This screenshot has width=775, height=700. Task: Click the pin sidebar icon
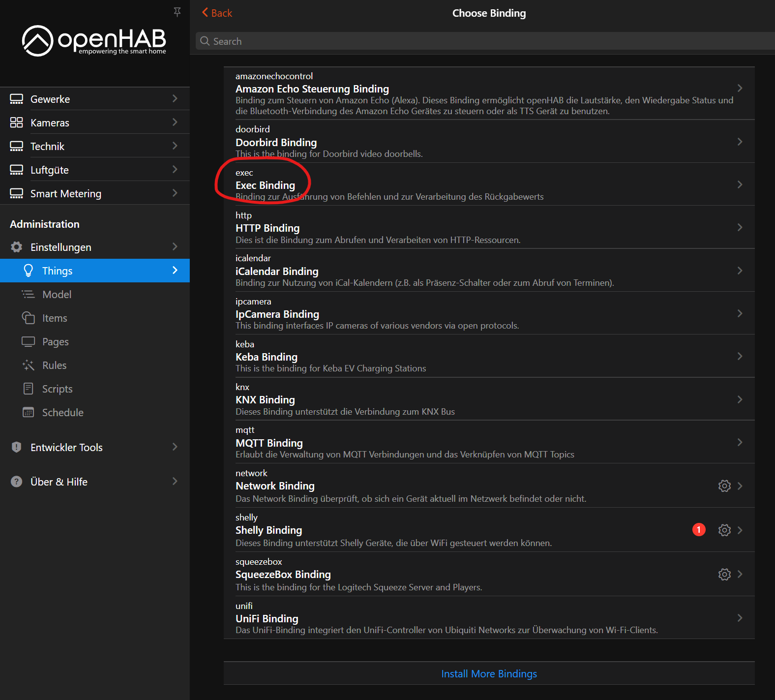[x=178, y=12]
